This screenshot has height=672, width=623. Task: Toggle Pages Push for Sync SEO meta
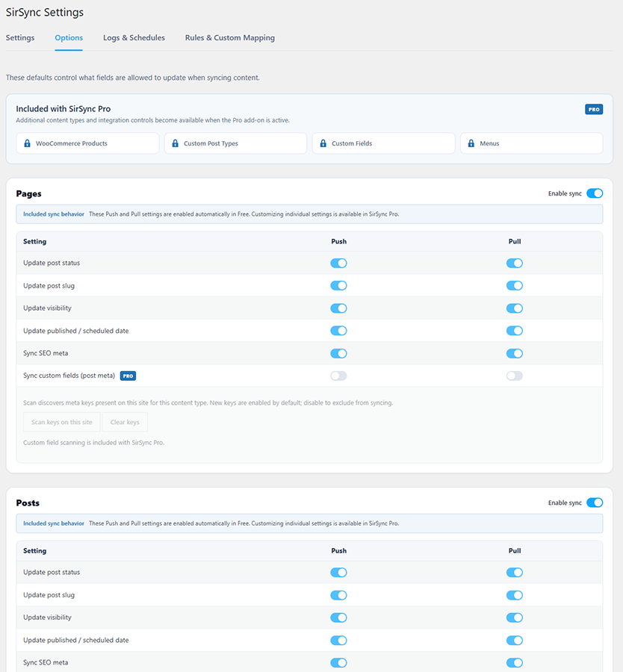point(338,354)
